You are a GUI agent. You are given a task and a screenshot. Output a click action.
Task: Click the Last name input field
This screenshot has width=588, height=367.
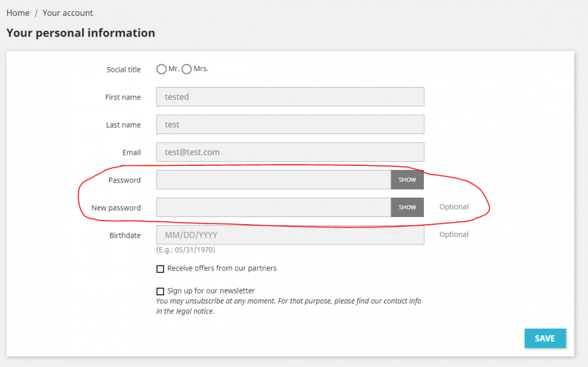click(290, 125)
